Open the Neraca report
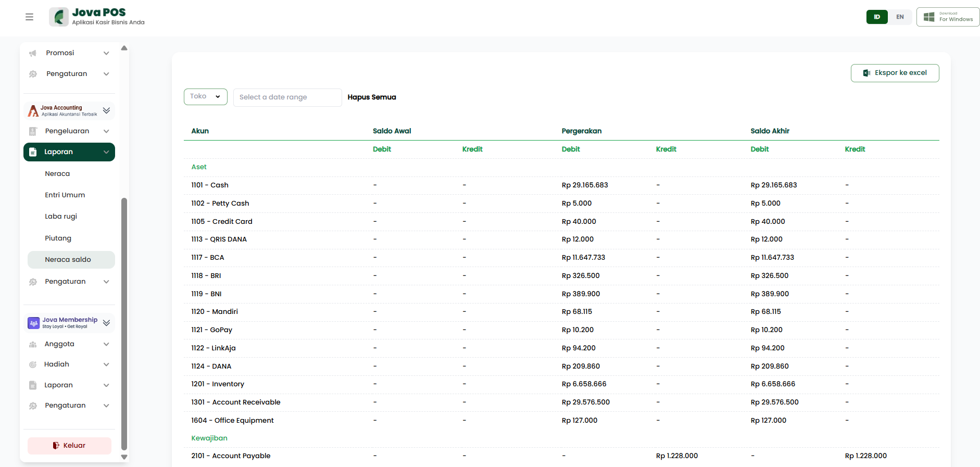 [57, 174]
